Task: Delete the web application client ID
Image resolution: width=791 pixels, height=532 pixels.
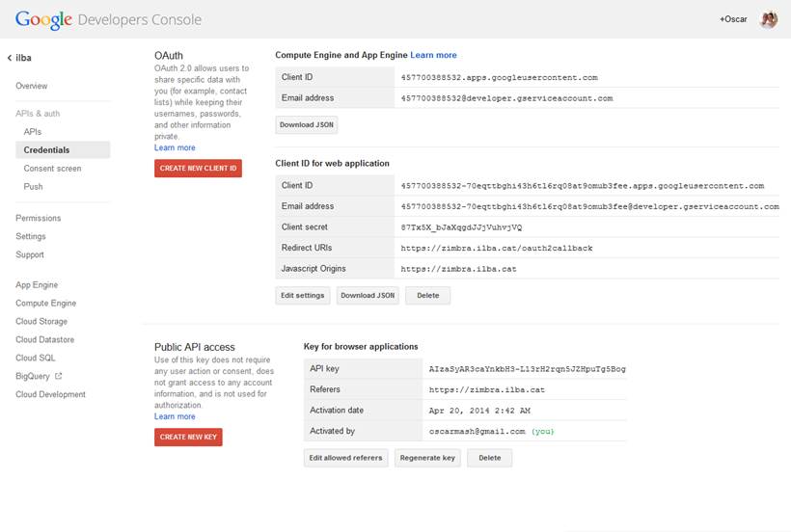Action: click(427, 295)
